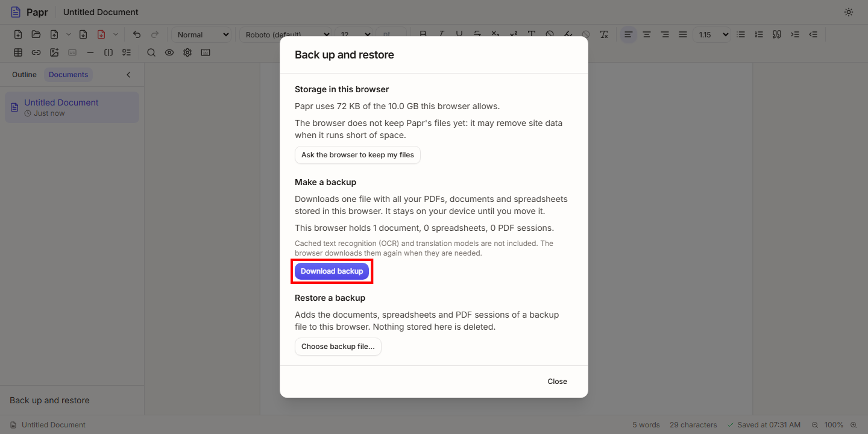Open the 1.15 line spacing dropdown
868x434 pixels.
click(x=712, y=34)
